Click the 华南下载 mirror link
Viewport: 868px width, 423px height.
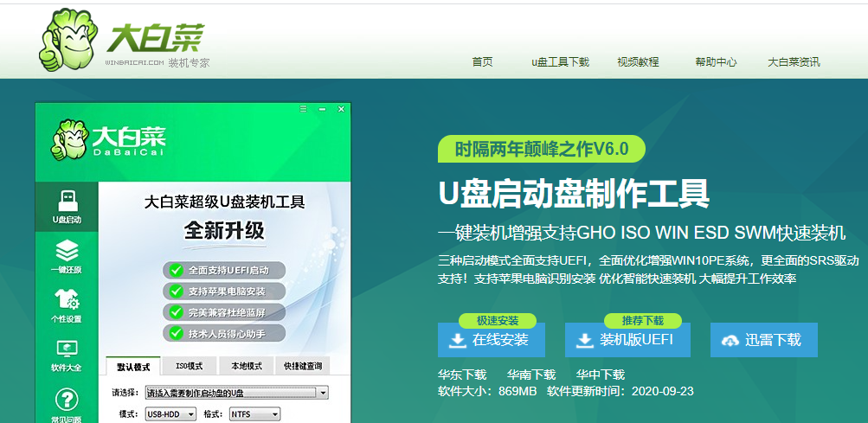pos(530,375)
